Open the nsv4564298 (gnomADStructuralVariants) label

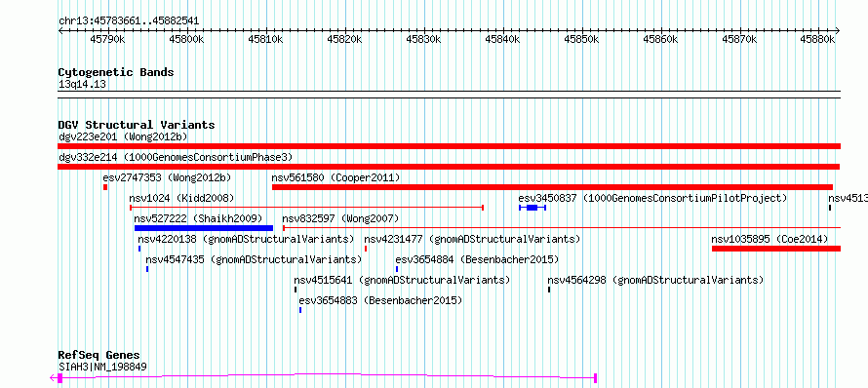click(656, 280)
